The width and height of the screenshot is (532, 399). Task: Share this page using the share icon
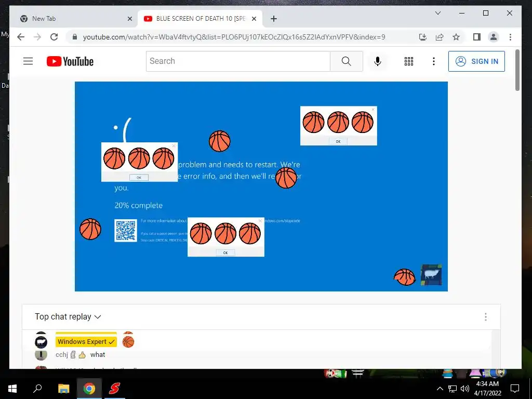[440, 37]
